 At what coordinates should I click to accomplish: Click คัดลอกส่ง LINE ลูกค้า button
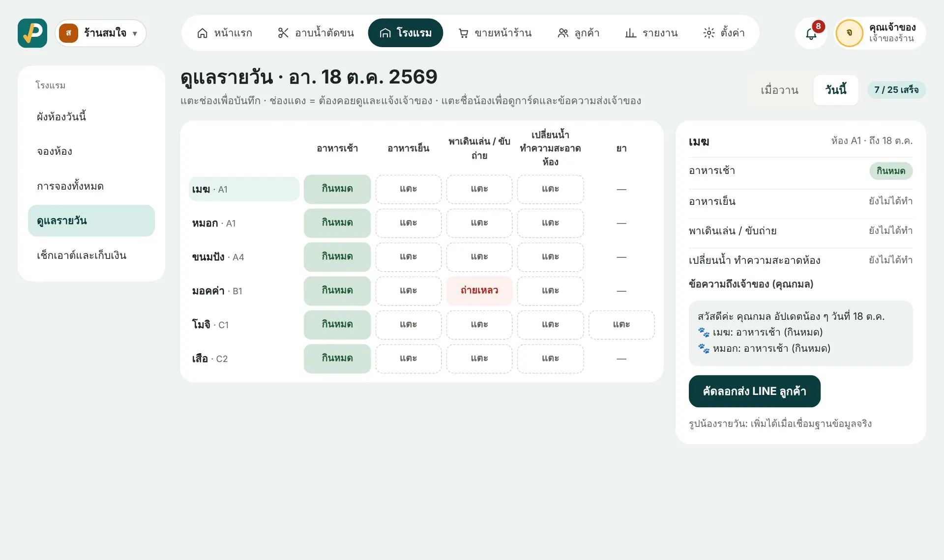click(754, 392)
